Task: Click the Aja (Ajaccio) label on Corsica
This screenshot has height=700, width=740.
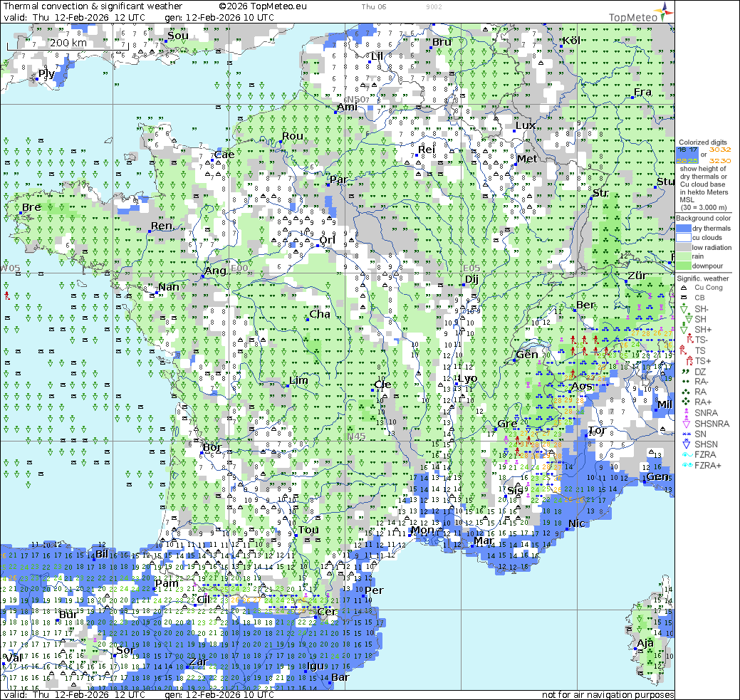Action: (645, 644)
